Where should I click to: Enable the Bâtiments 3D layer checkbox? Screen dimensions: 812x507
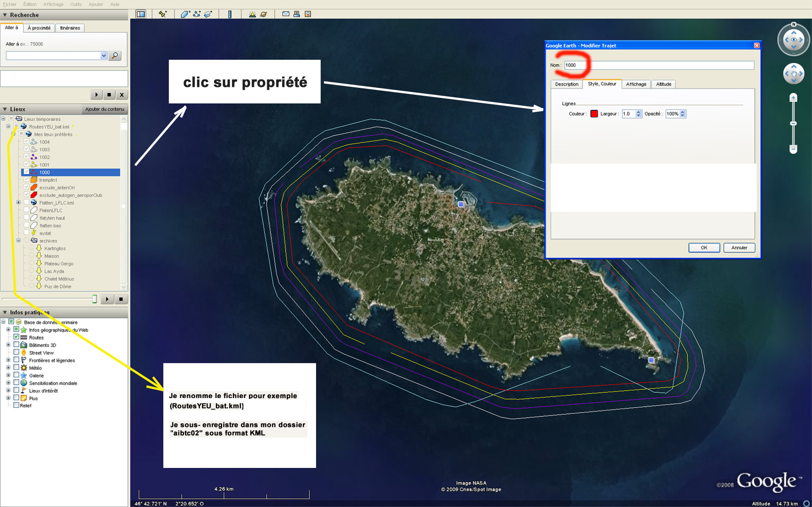(x=17, y=345)
